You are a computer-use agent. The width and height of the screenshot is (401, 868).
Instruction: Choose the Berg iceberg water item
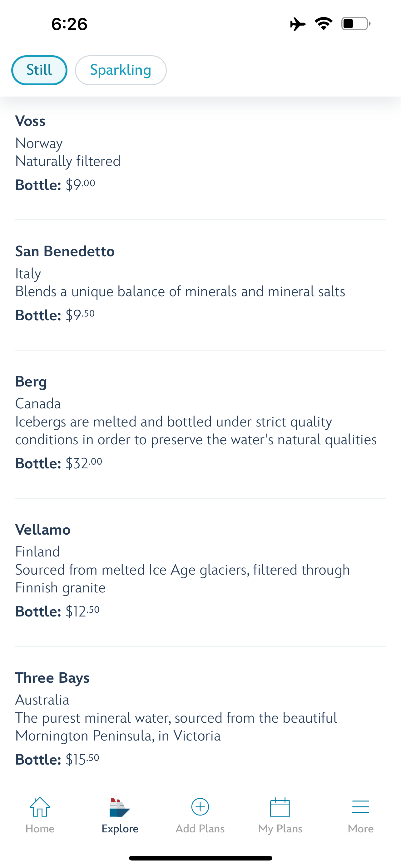pyautogui.click(x=31, y=382)
